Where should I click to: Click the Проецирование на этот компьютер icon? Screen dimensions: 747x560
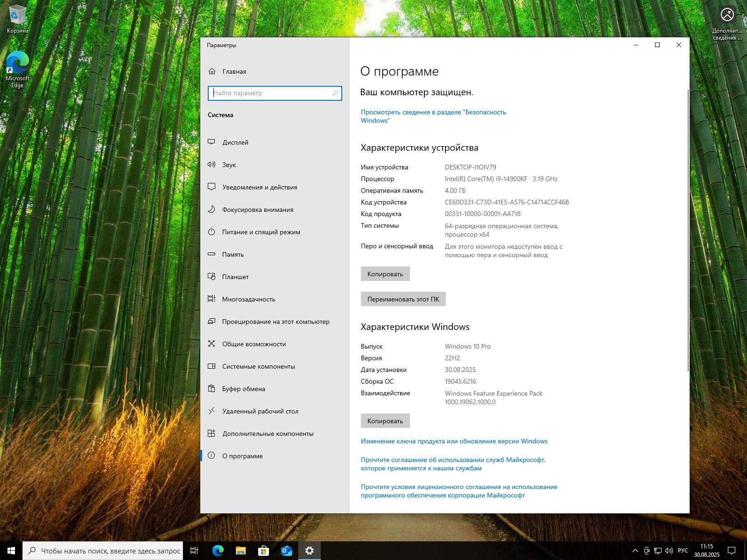(x=211, y=321)
